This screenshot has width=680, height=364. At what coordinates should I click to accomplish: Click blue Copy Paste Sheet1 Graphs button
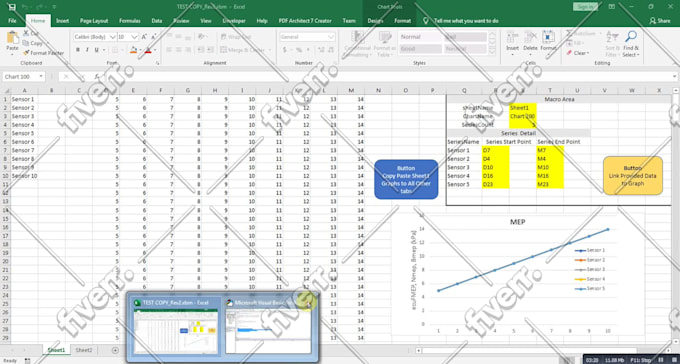coord(406,180)
